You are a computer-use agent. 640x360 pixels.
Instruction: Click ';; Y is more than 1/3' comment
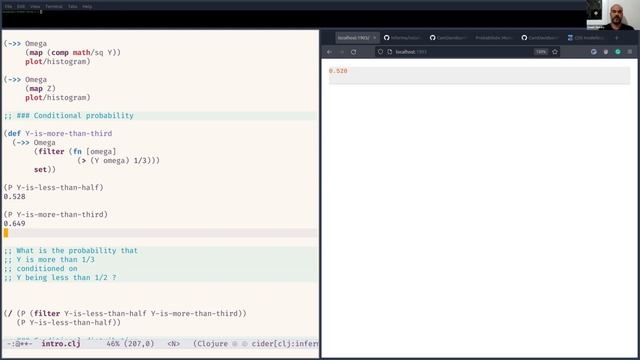click(x=49, y=260)
